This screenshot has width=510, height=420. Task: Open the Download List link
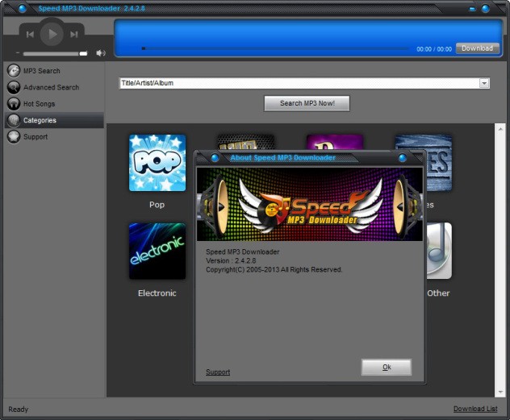475,409
